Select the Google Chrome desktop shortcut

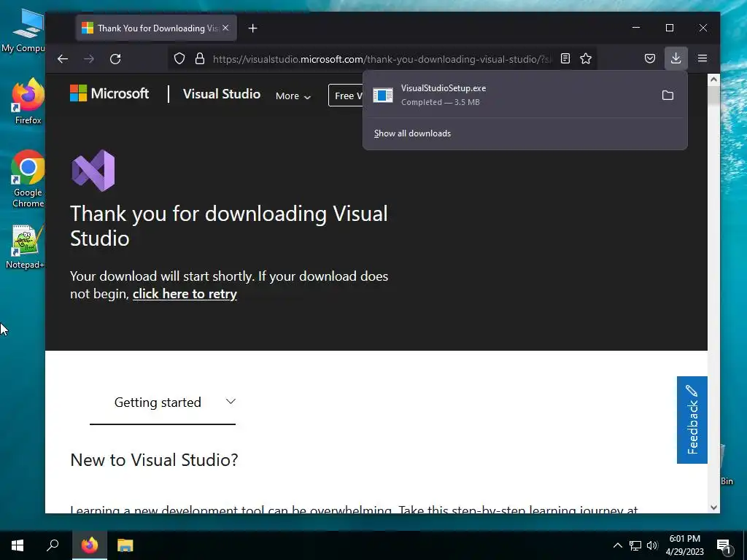coord(28,179)
